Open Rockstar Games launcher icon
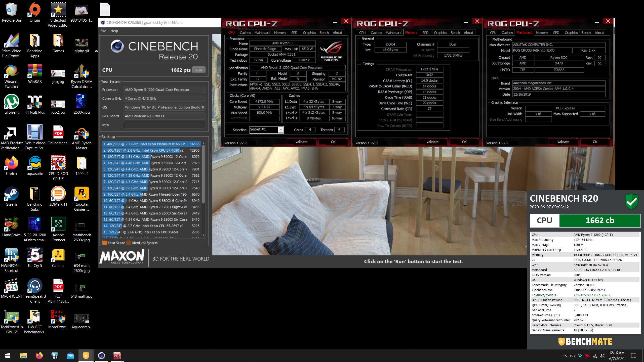The width and height of the screenshot is (644, 362). click(82, 199)
